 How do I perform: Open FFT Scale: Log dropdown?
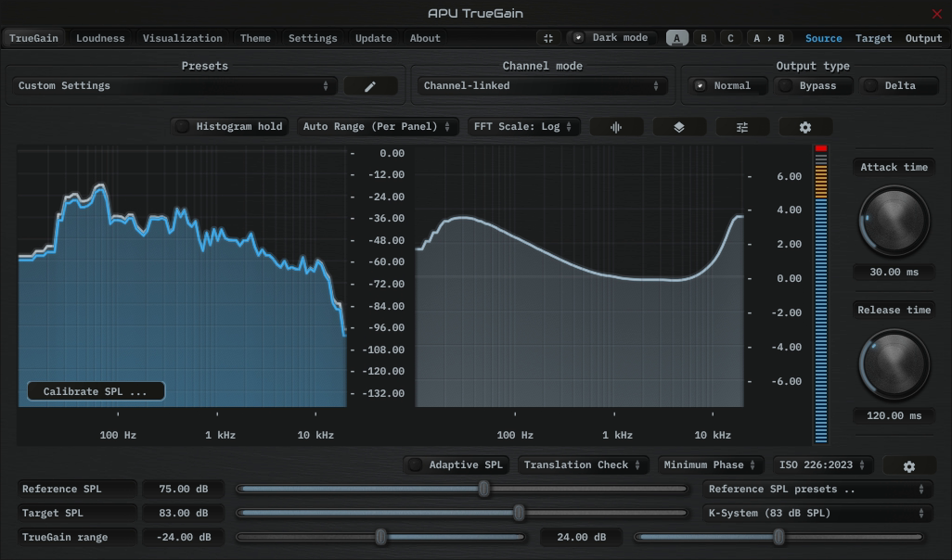tap(523, 126)
